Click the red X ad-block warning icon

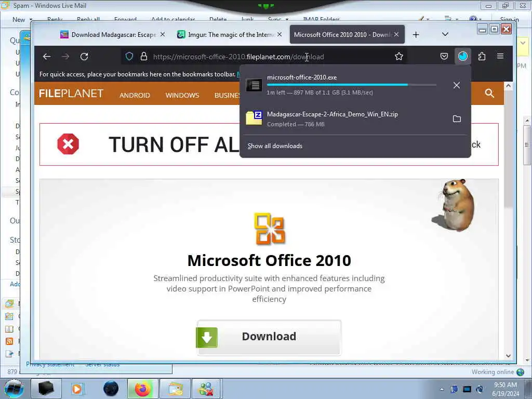pos(68,144)
